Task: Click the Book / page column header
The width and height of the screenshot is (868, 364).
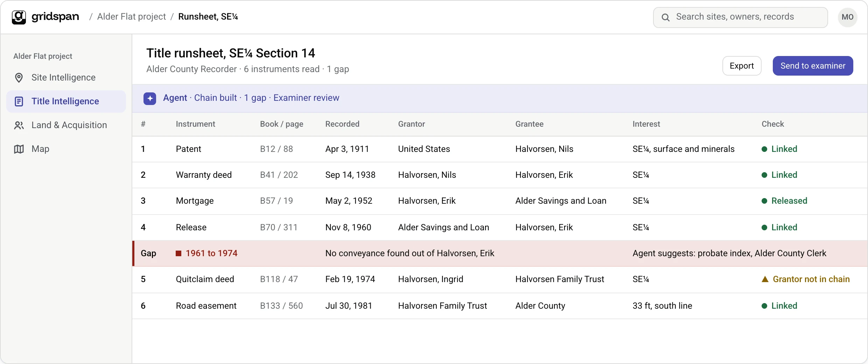Action: click(x=281, y=124)
